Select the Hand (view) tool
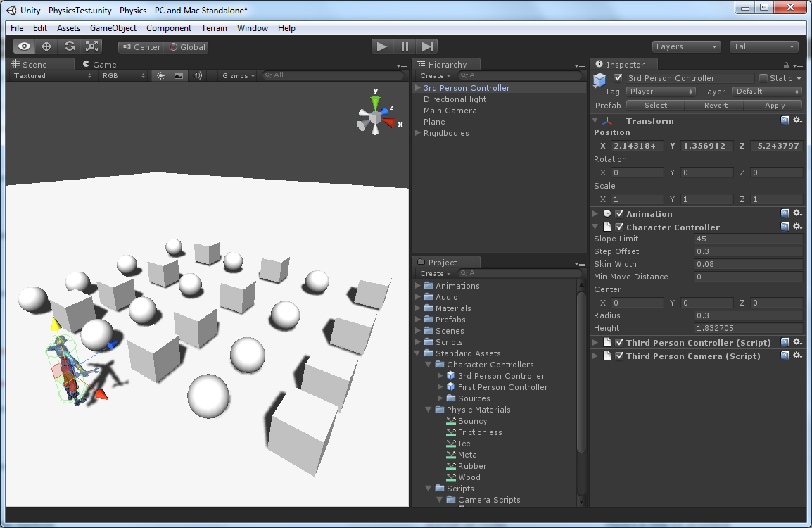This screenshot has width=812, height=528. (25, 46)
